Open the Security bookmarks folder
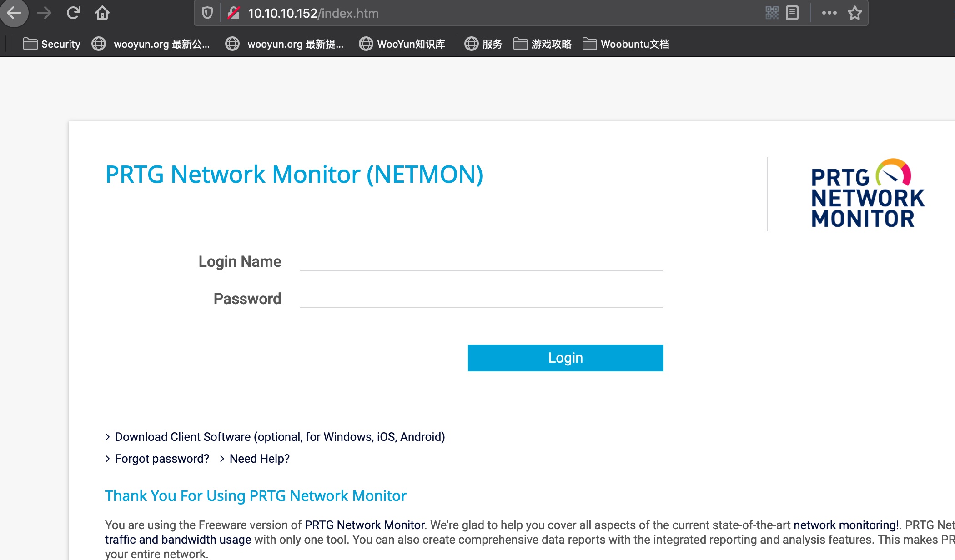 pyautogui.click(x=52, y=44)
